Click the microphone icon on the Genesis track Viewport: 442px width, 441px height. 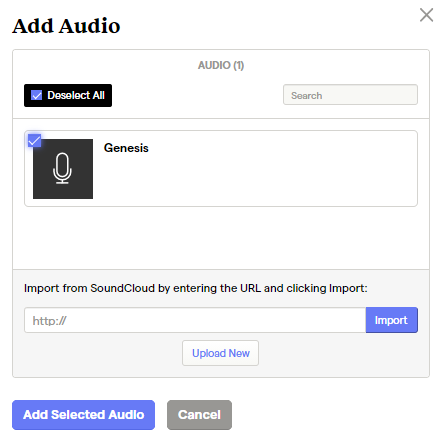pyautogui.click(x=62, y=168)
